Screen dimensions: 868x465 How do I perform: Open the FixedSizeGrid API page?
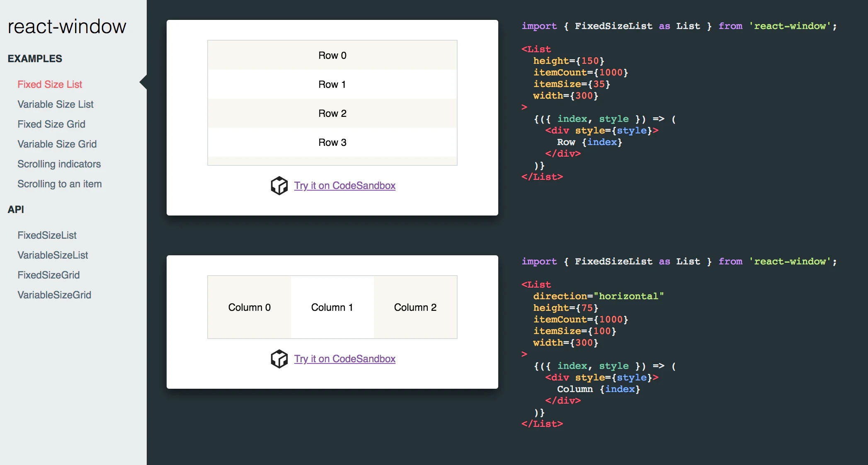[x=48, y=275]
